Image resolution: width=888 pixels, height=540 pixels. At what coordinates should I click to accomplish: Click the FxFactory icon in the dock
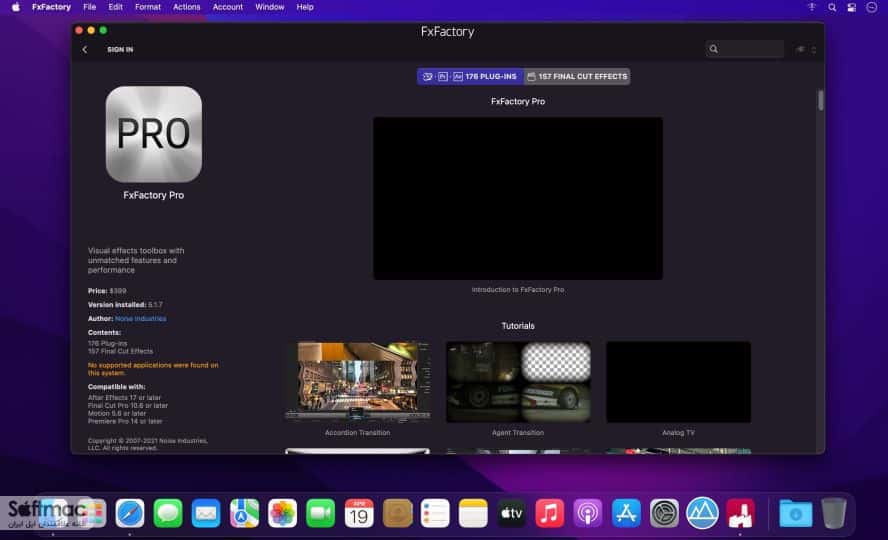(x=741, y=513)
